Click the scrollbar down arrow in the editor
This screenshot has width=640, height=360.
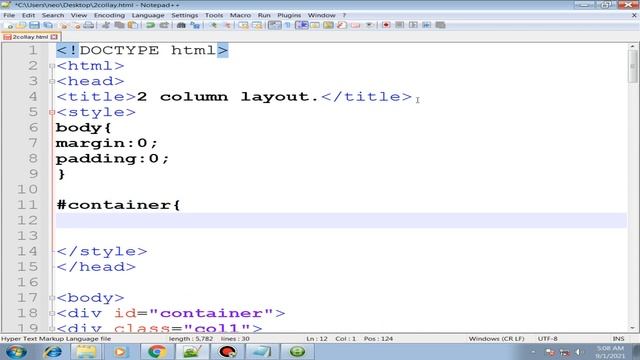[633, 328]
